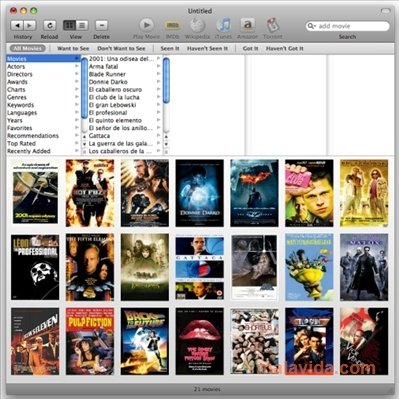The width and height of the screenshot is (399, 399).
Task: Toggle the Want to See filter
Action: [x=73, y=48]
